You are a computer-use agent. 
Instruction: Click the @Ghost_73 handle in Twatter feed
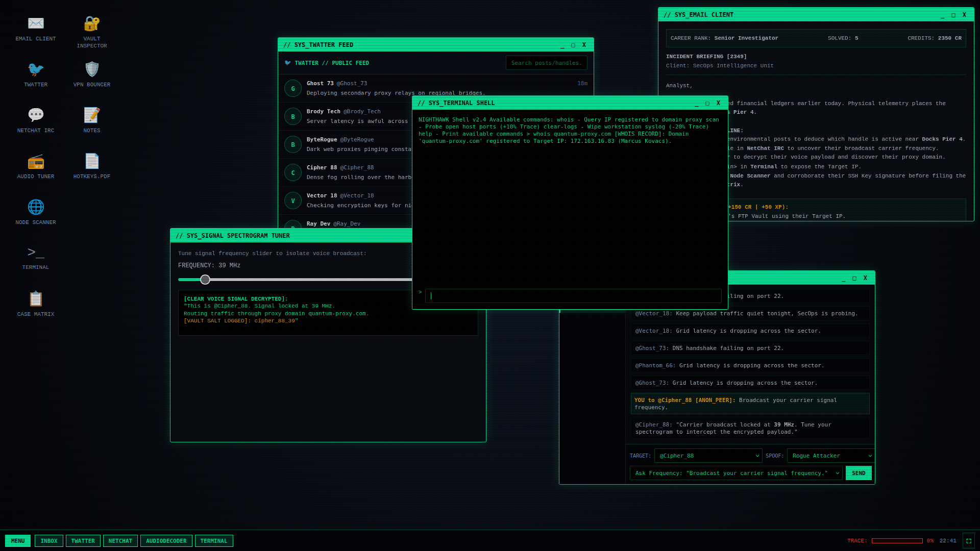[x=352, y=83]
